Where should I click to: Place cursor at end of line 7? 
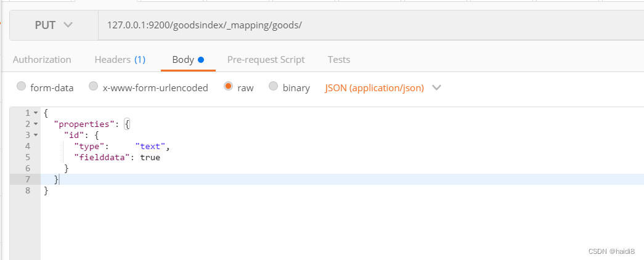click(60, 179)
